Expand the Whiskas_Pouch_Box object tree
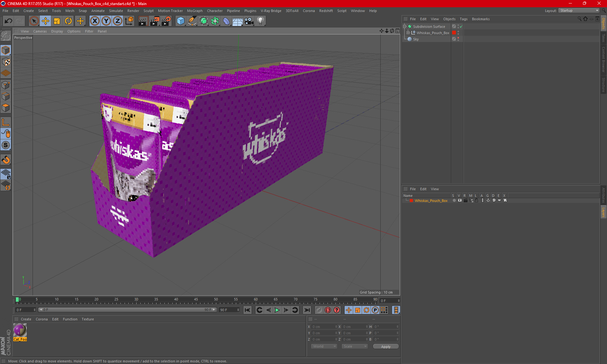 (x=408, y=33)
